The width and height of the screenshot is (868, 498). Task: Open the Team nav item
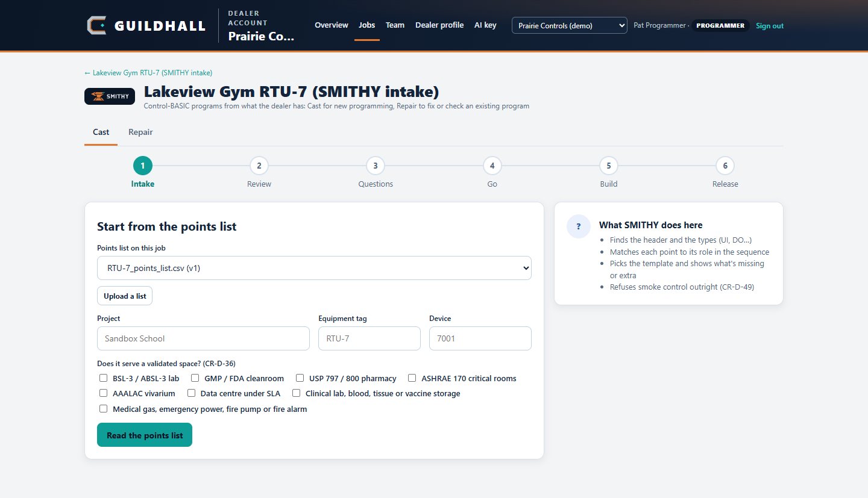tap(395, 25)
